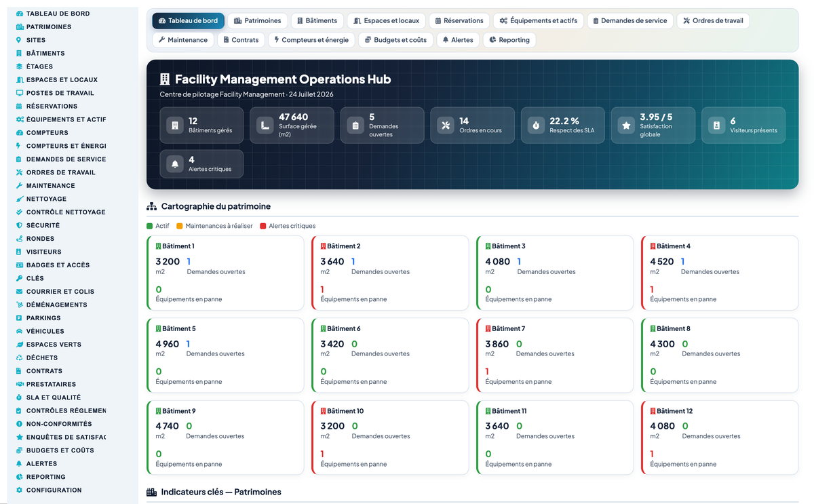The height and width of the screenshot is (504, 814).
Task: Click the visitor badge icon for Visiteurs présents
Action: pyautogui.click(x=716, y=125)
